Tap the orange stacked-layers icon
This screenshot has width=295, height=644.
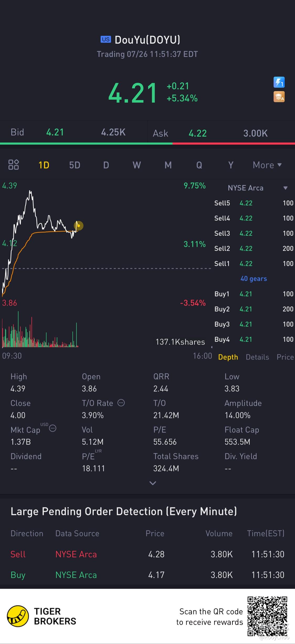click(x=279, y=97)
